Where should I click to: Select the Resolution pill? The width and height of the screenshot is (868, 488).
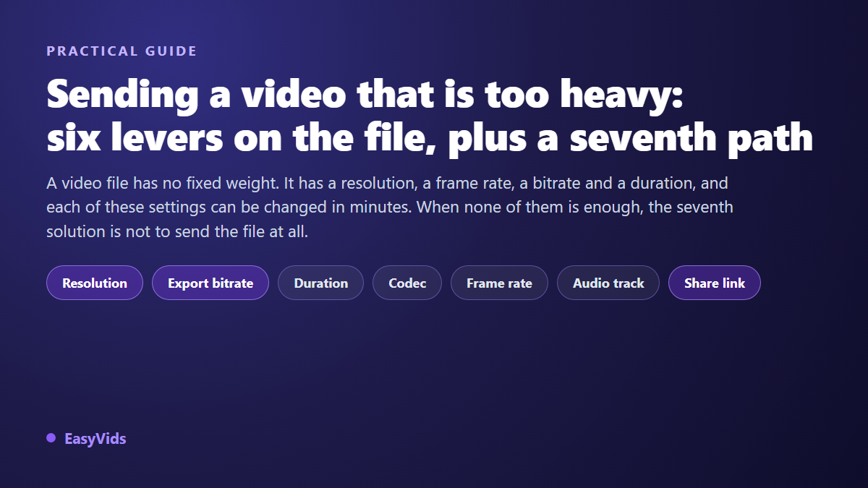point(95,283)
